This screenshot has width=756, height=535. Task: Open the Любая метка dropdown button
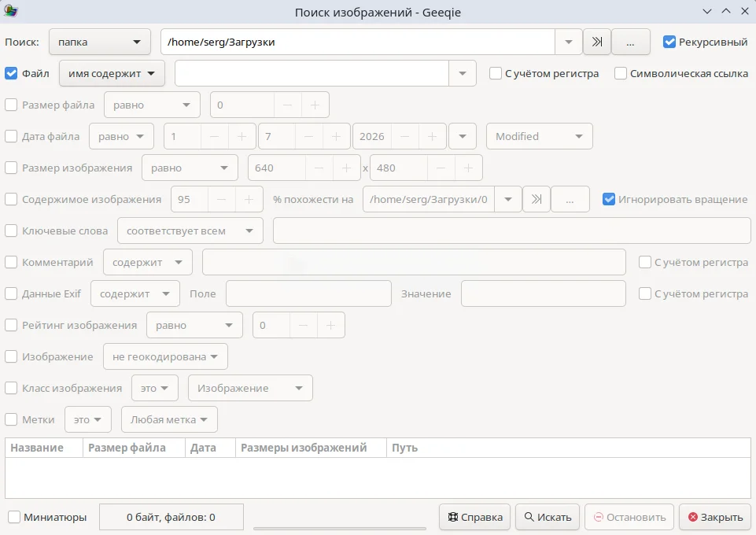point(169,420)
